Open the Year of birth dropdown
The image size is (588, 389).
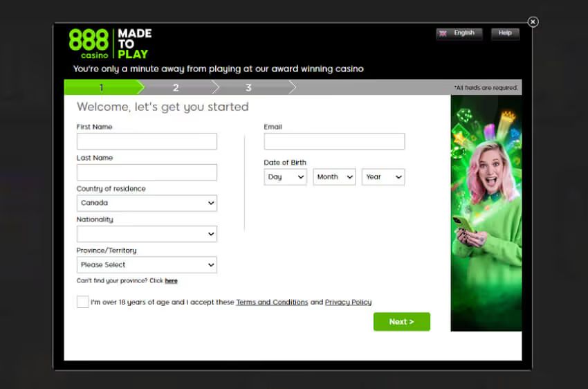point(383,177)
